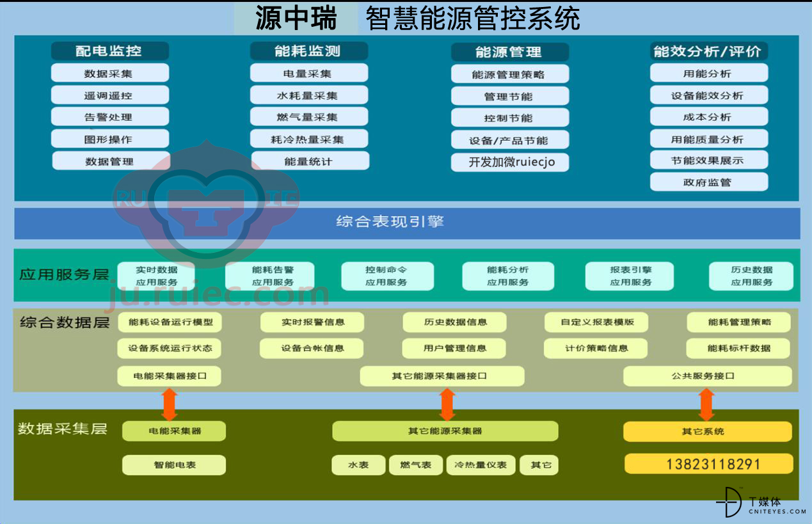Click the 智能电表 box
This screenshot has width=812, height=524.
[x=174, y=465]
